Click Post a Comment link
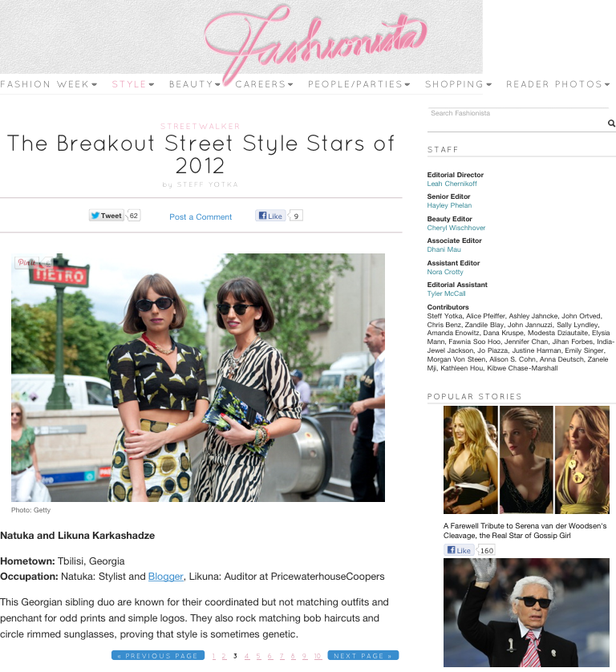This screenshot has width=616, height=672. 201,217
